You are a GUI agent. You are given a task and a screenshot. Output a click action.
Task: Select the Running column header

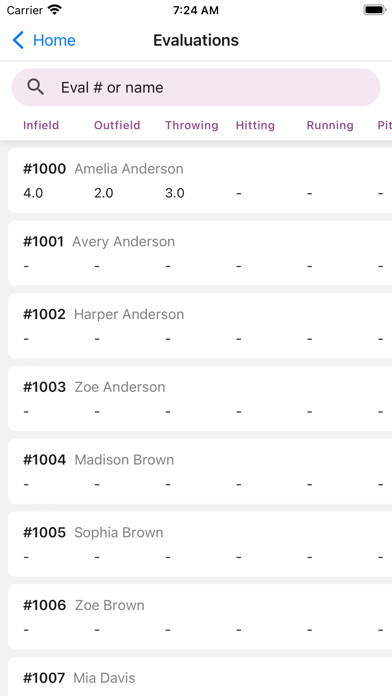(330, 125)
